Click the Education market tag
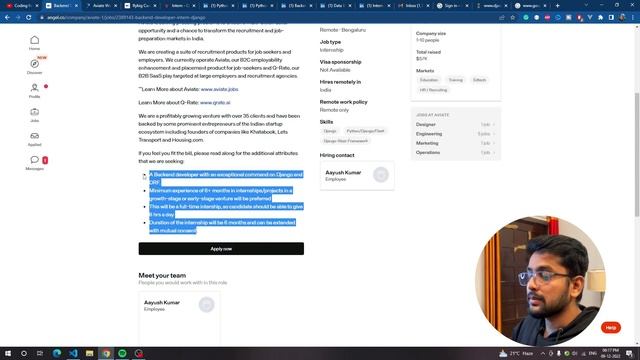 429,80
